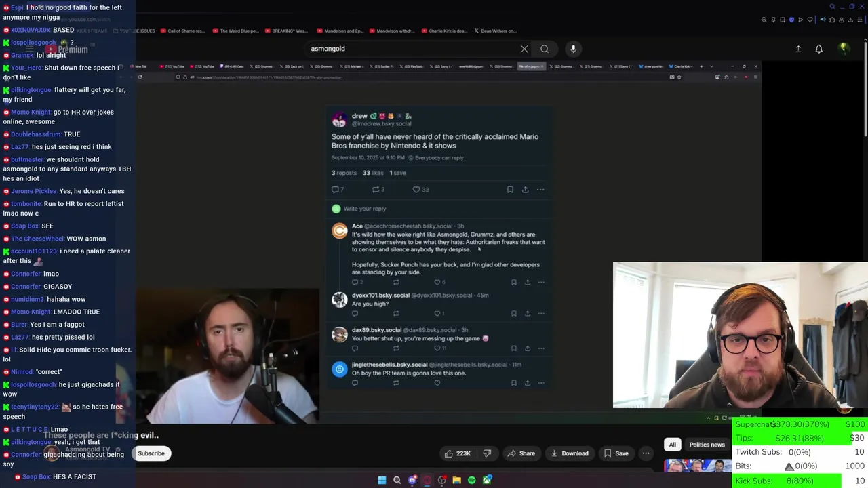The width and height of the screenshot is (868, 488).
Task: Subscribe to the Asmongold TV channel
Action: [x=151, y=453]
